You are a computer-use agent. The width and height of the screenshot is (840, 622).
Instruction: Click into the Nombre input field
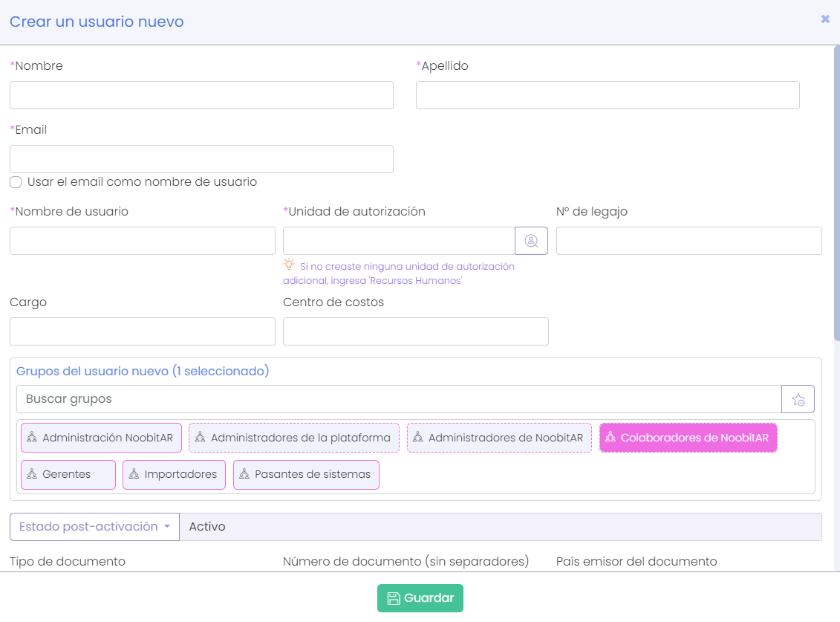pyautogui.click(x=201, y=95)
